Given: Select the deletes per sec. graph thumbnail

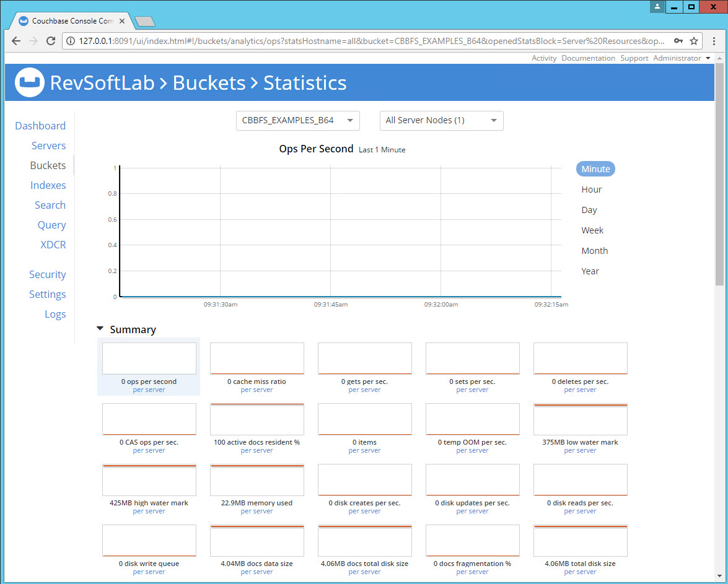Looking at the screenshot, I should pos(581,359).
